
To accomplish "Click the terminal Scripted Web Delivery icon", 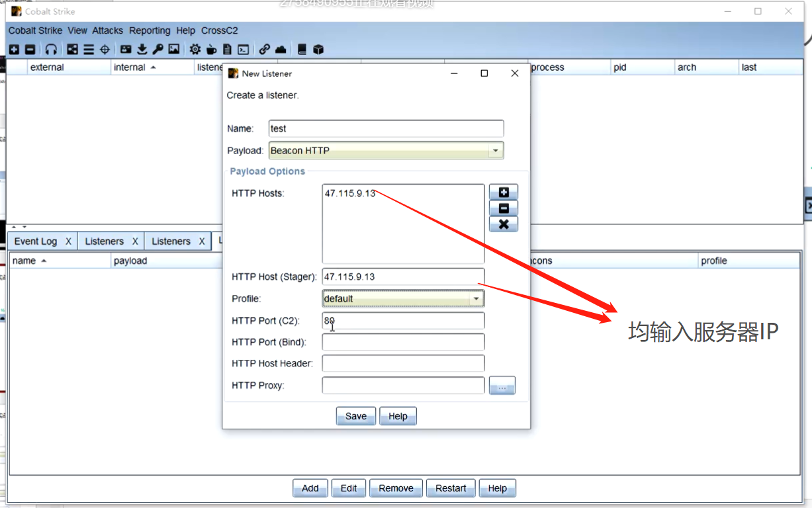I will (x=244, y=50).
